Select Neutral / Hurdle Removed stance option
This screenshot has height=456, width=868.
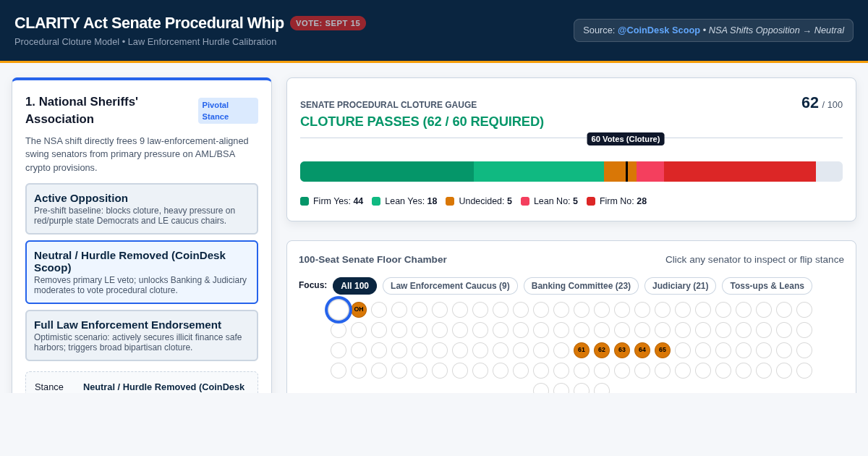(142, 272)
